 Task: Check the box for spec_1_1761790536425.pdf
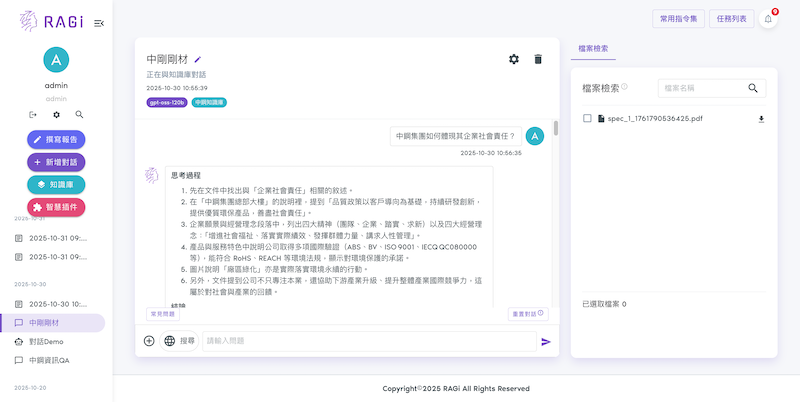pyautogui.click(x=587, y=118)
